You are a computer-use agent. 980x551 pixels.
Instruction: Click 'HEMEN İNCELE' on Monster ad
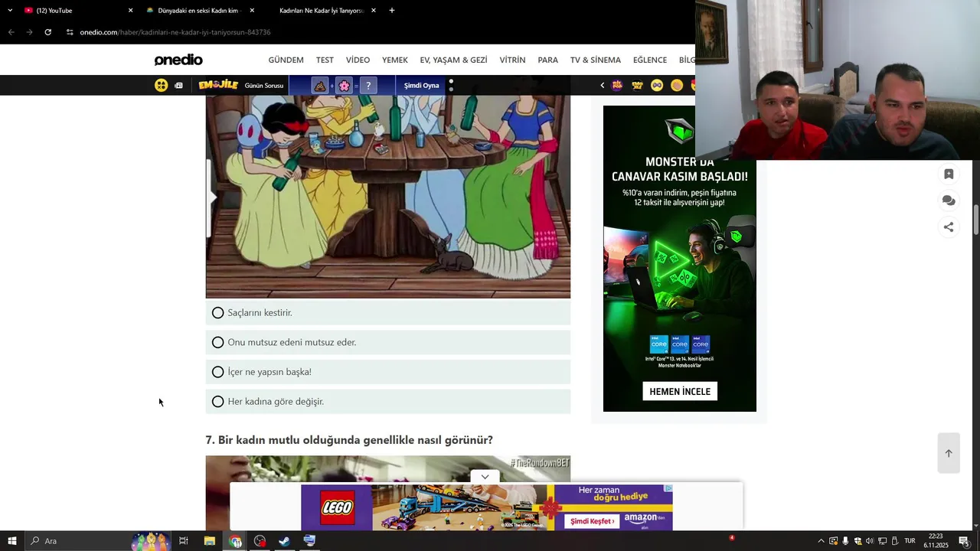click(680, 391)
